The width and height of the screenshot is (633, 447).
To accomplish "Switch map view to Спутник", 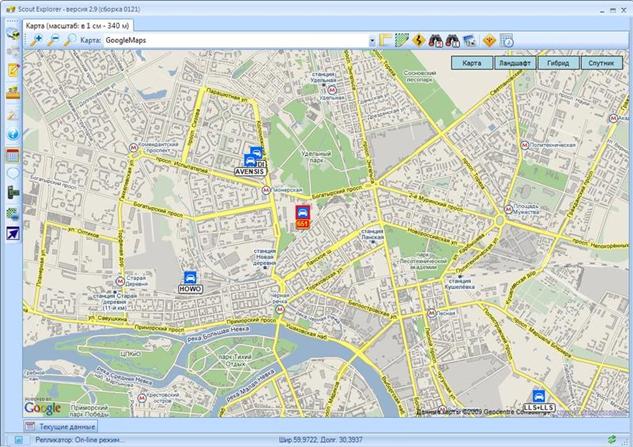I will [x=601, y=63].
